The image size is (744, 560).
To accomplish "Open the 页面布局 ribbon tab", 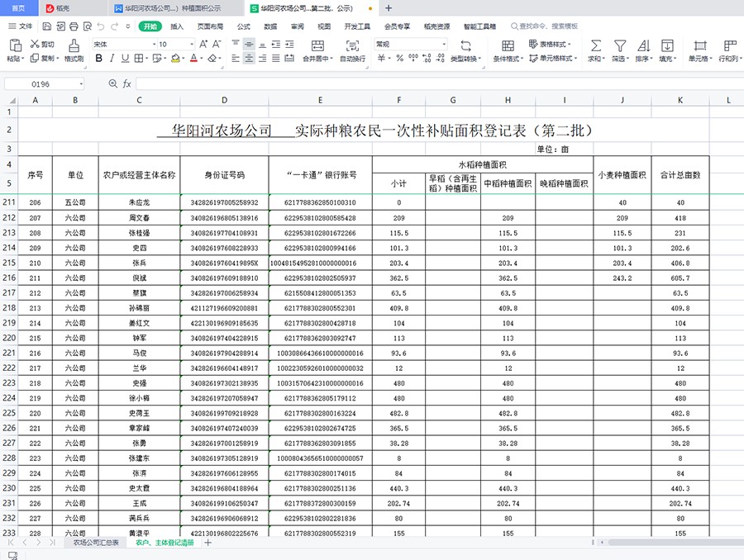I will tap(210, 26).
